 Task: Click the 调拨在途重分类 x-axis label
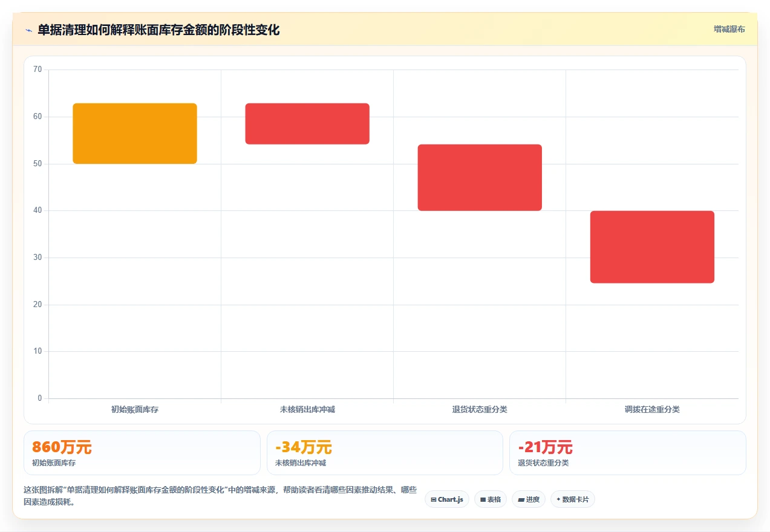[652, 409]
